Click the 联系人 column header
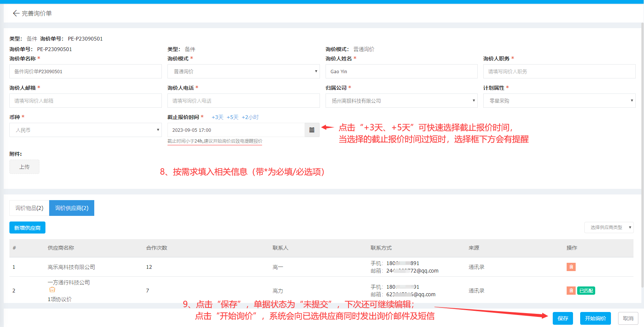This screenshot has height=327, width=644. click(281, 248)
